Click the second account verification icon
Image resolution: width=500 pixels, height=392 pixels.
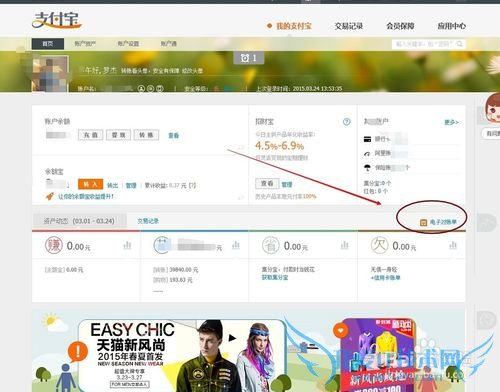150,89
